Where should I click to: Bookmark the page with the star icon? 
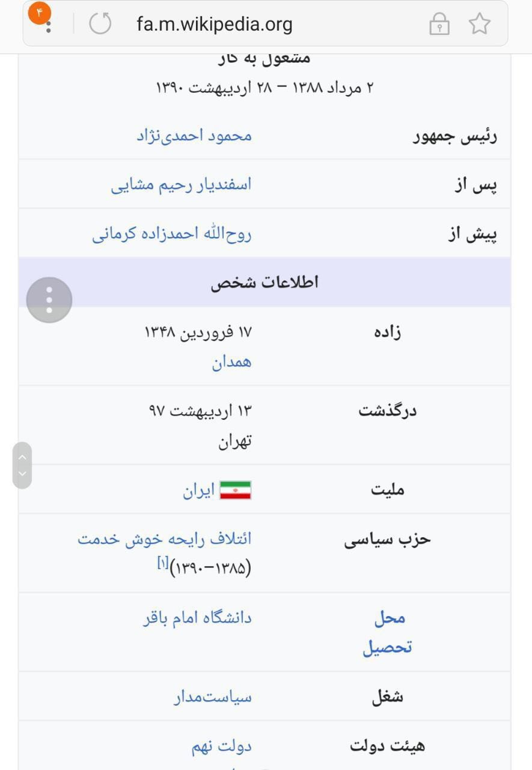click(479, 25)
